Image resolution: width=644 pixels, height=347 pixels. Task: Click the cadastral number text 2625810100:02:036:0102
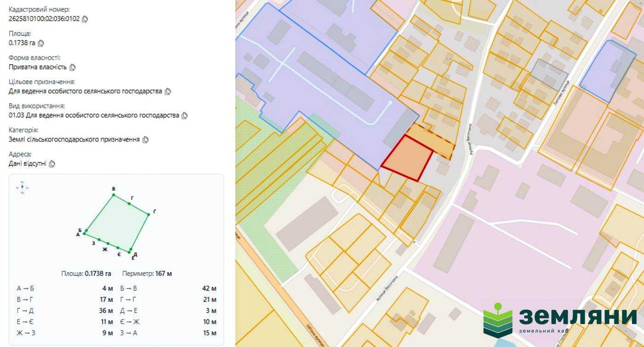(44, 19)
